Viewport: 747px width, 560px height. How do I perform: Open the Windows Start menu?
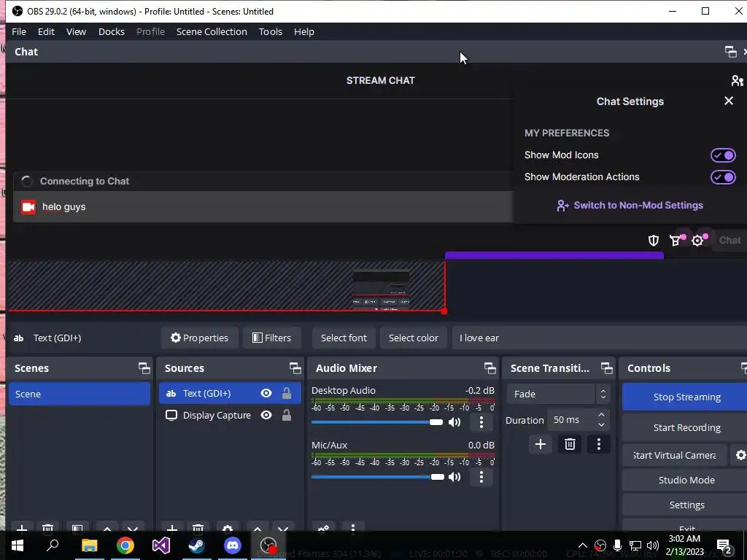18,545
